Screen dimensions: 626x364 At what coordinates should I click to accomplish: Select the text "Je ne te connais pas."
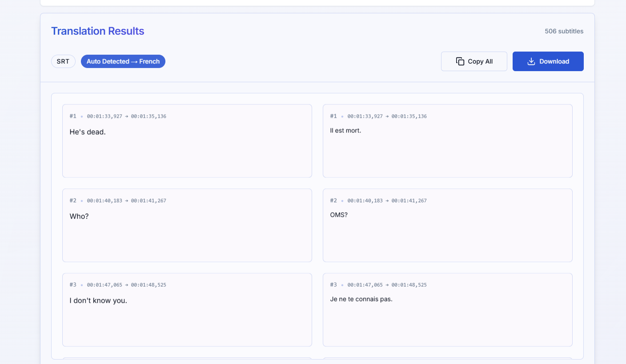point(361,299)
